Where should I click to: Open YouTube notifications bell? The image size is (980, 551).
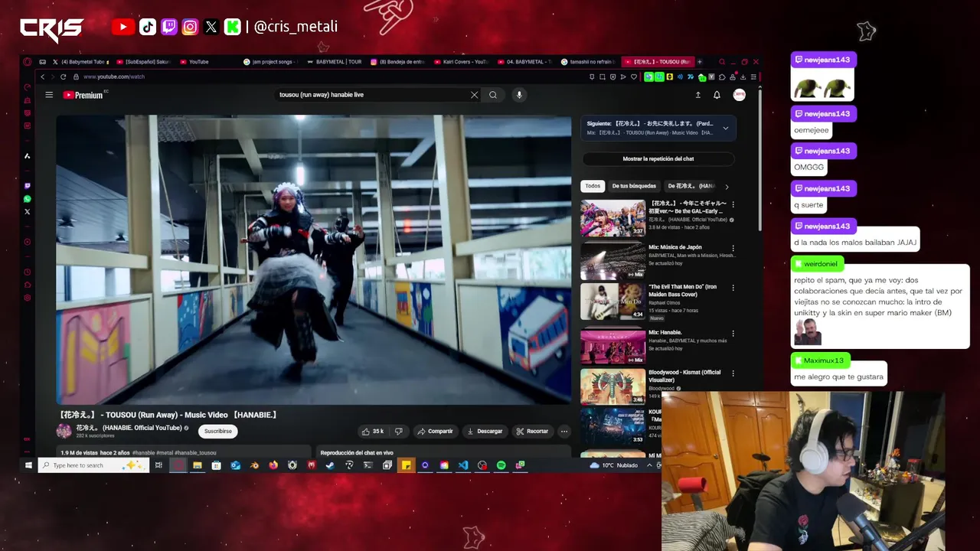[717, 95]
